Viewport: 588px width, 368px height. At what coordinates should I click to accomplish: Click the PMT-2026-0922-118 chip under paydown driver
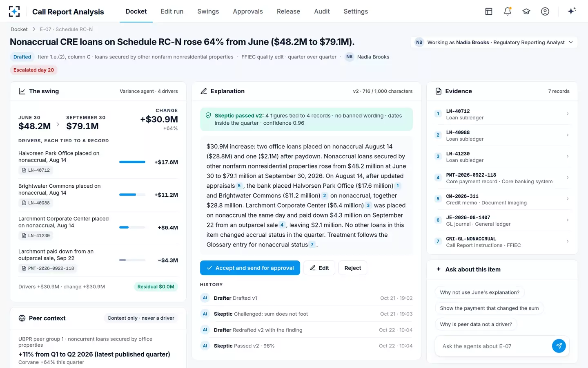click(48, 268)
